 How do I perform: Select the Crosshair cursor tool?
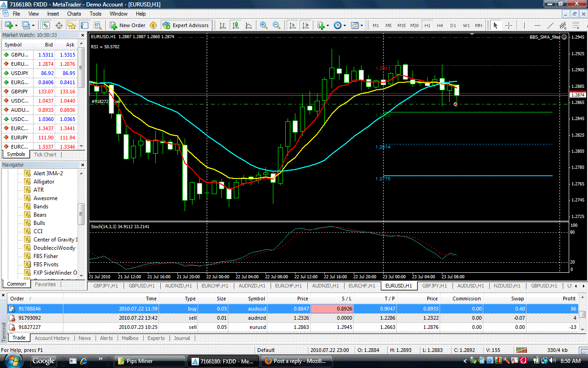coord(509,25)
